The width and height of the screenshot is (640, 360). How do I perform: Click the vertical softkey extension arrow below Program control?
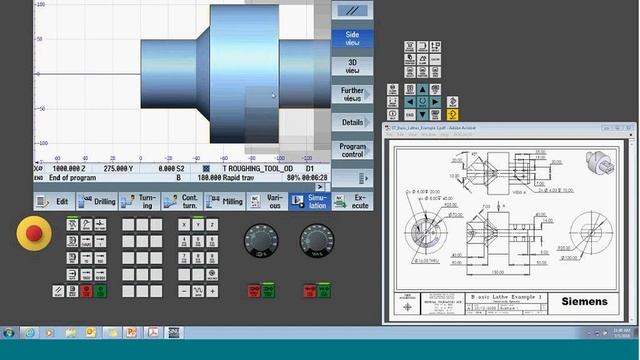pos(352,178)
